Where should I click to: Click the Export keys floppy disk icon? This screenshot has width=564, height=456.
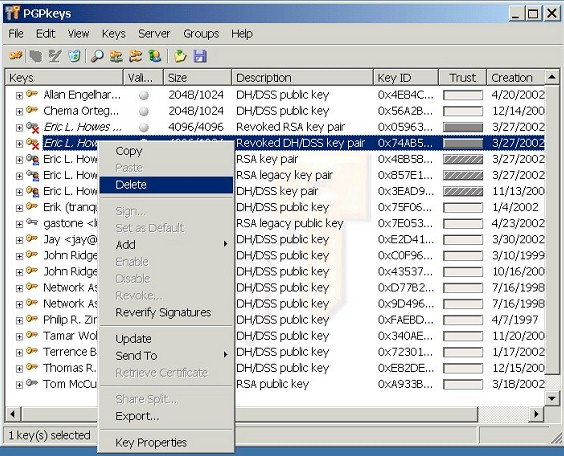[x=200, y=56]
